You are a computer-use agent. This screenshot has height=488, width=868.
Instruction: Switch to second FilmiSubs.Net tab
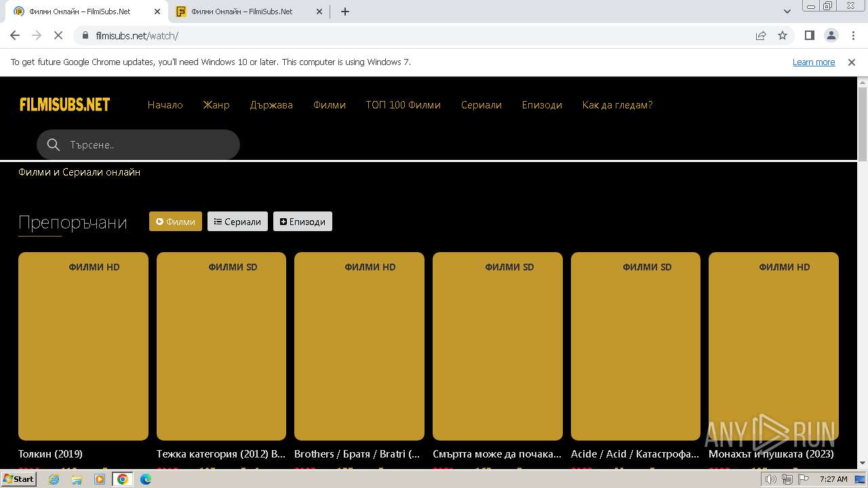pos(249,12)
